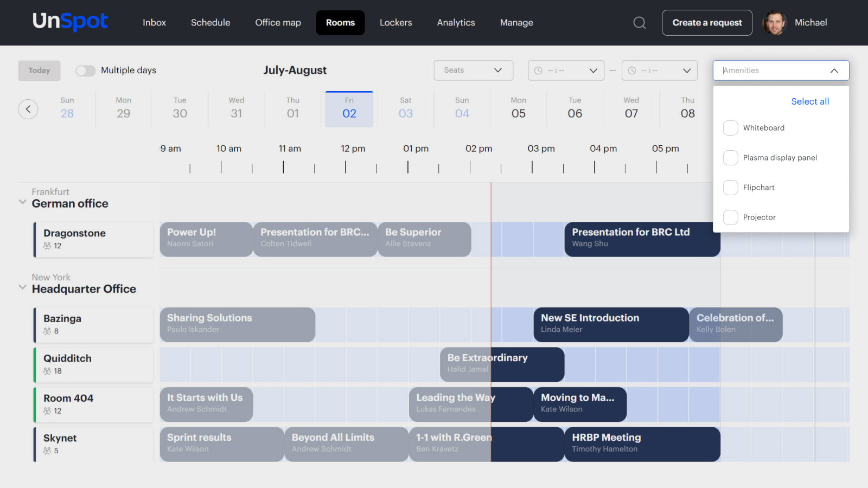
Task: Click the attendees icon beside Room 404
Action: coord(47,410)
